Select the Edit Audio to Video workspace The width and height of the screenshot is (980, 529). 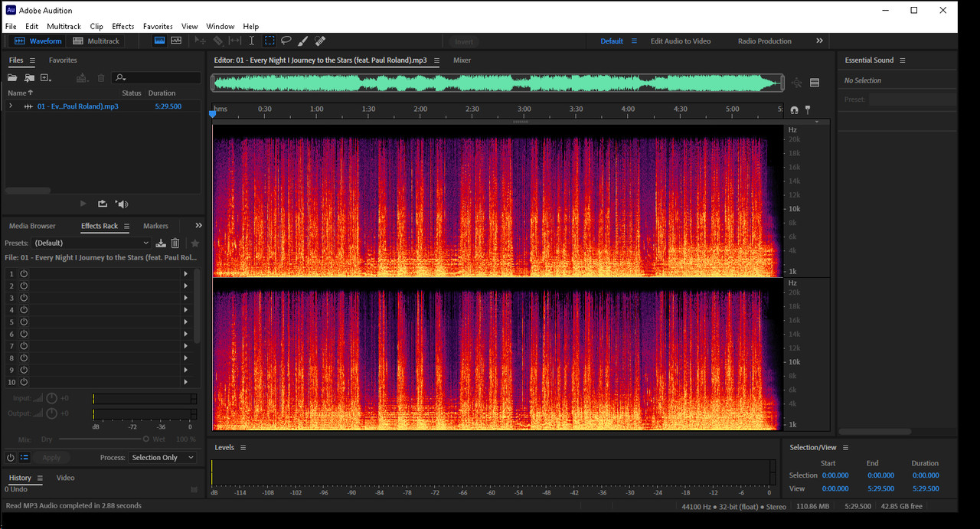coord(681,41)
